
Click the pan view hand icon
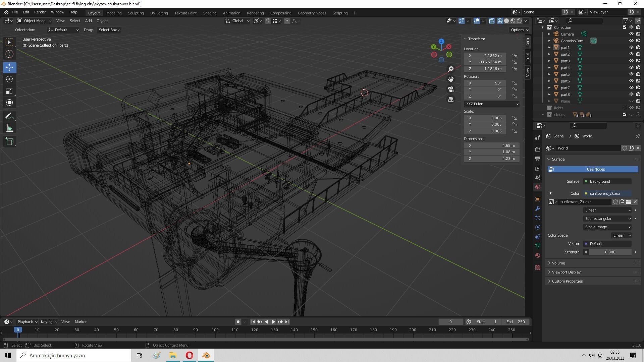(x=451, y=79)
